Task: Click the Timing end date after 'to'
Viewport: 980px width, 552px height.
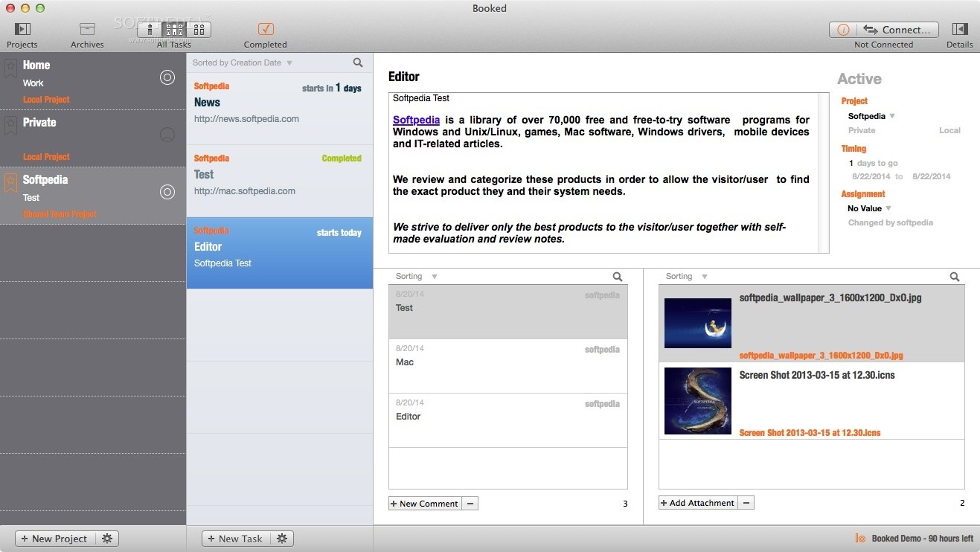Action: tap(931, 176)
